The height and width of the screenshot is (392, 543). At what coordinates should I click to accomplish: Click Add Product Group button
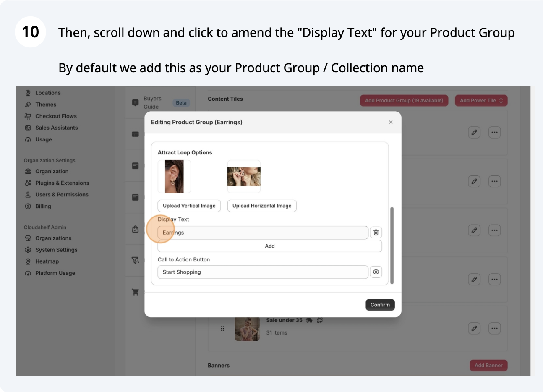(404, 100)
